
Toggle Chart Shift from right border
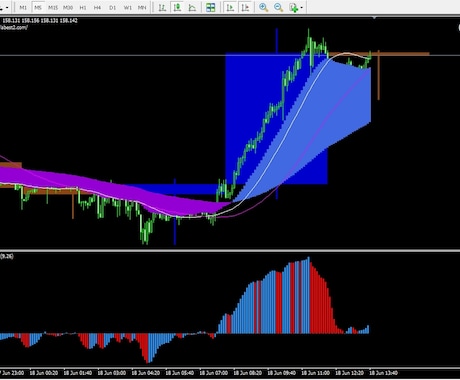pyautogui.click(x=245, y=7)
